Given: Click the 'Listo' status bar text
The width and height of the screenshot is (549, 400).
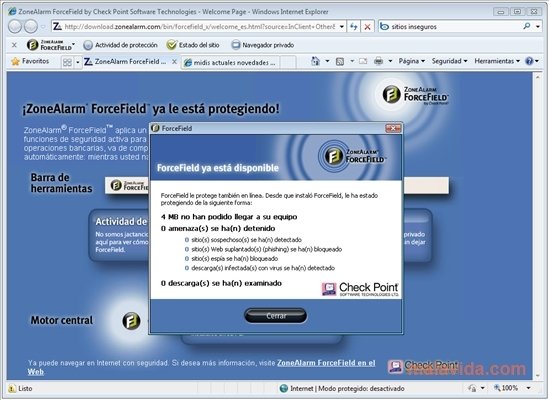Looking at the screenshot, I should pyautogui.click(x=25, y=388).
